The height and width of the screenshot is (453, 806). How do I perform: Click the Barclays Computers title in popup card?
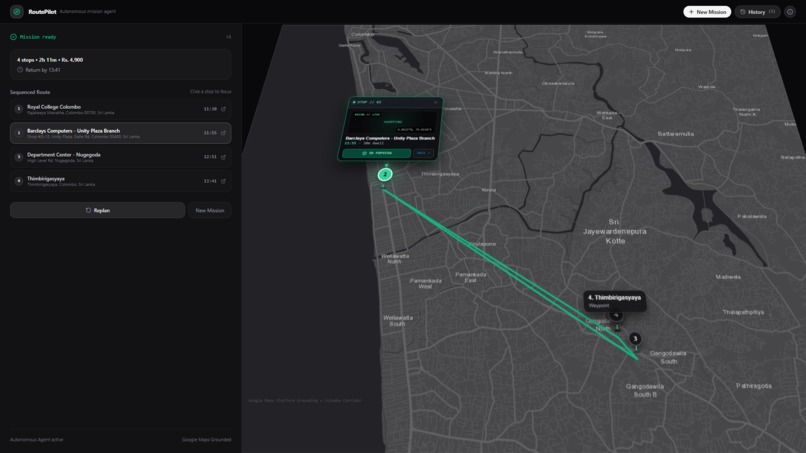tap(390, 138)
